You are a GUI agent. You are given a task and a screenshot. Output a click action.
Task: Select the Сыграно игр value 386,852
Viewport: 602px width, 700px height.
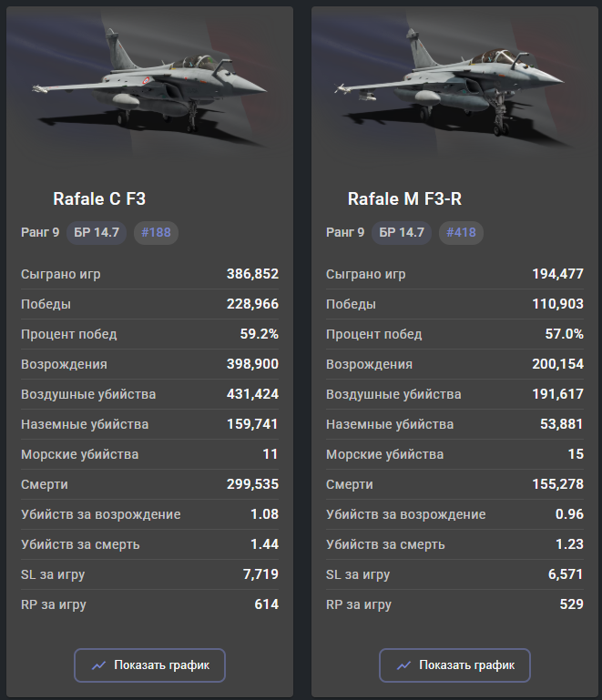point(252,274)
